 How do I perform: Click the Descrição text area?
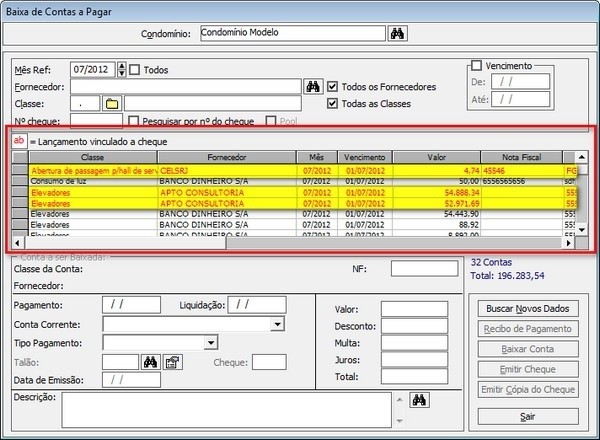227,410
